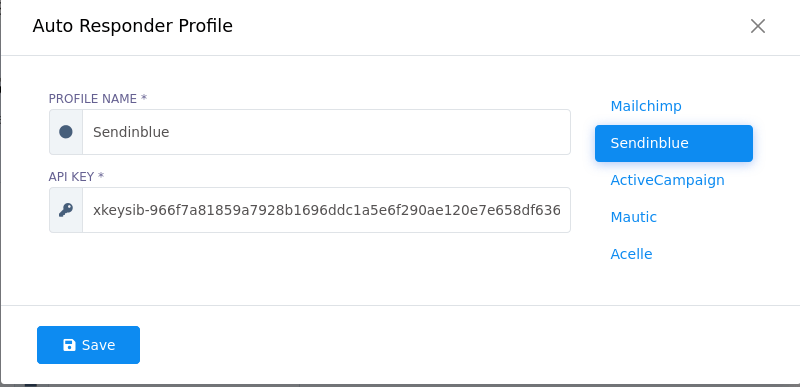The height and width of the screenshot is (387, 800).
Task: Click the key icon beside API key
Action: [x=66, y=210]
